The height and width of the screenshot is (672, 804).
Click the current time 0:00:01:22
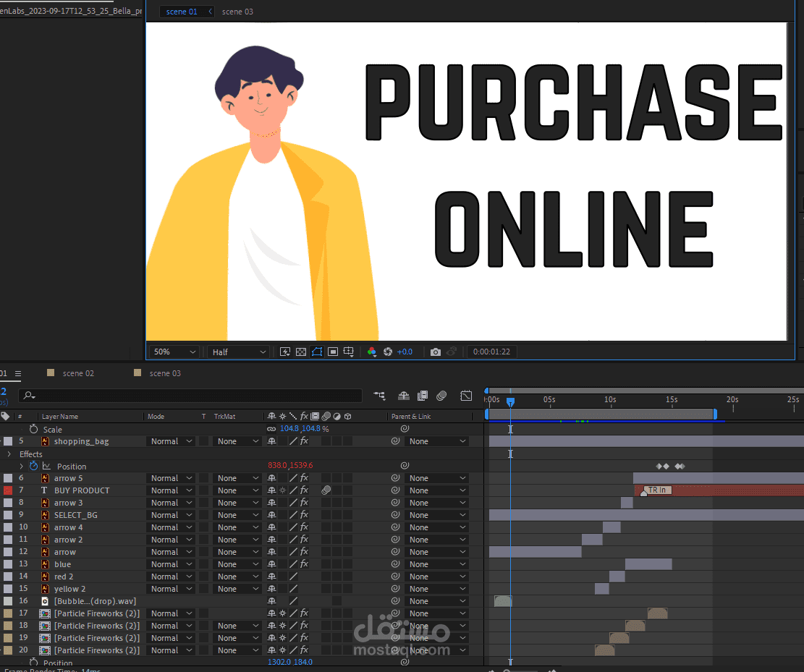click(x=491, y=352)
